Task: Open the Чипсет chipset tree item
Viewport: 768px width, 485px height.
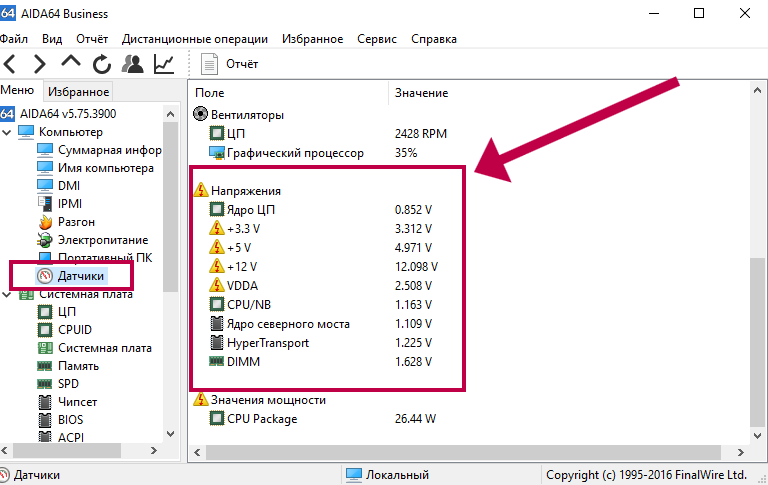Action: 67,402
